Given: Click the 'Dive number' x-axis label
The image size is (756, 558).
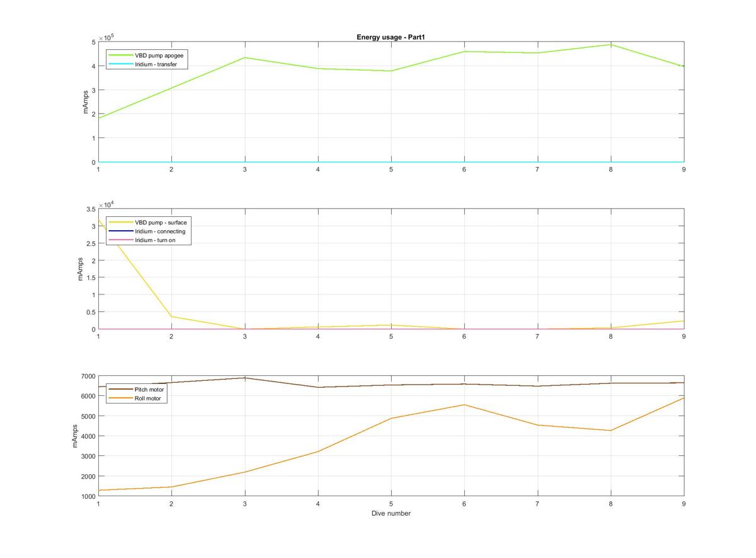Looking at the screenshot, I should [391, 513].
